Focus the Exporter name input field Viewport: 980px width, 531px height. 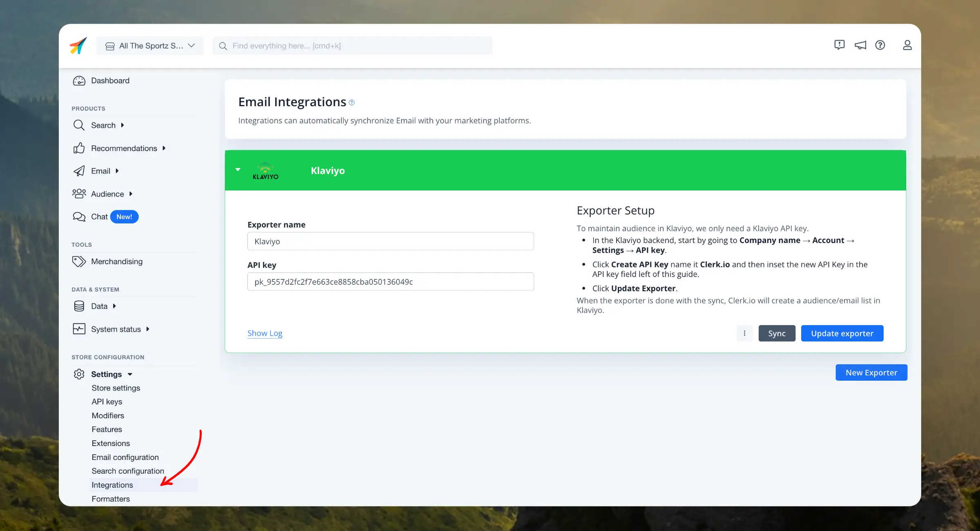(390, 241)
